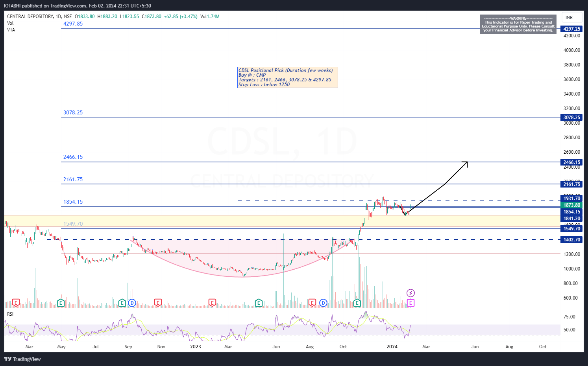Click the 4297.25 price axis label

coord(571,29)
